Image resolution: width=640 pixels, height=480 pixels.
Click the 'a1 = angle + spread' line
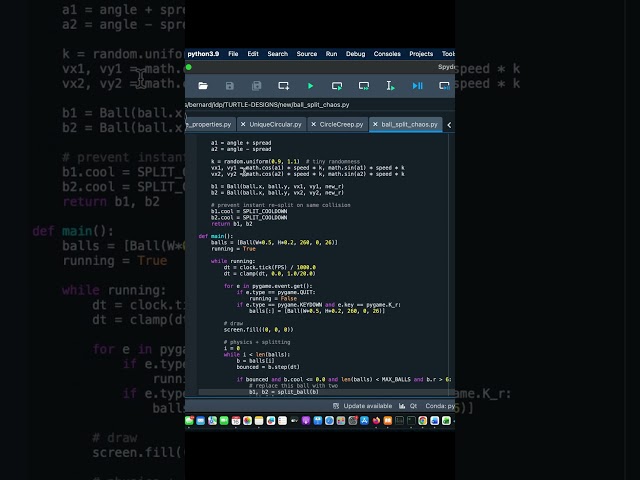[241, 143]
